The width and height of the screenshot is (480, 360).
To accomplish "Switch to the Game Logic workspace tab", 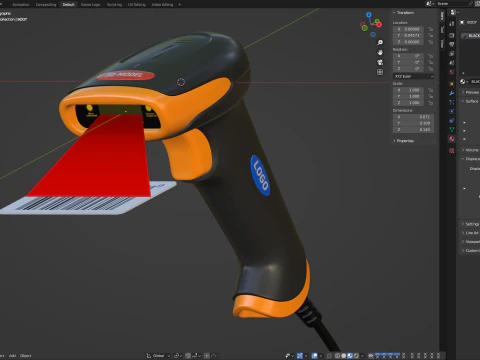I will 90,4.
